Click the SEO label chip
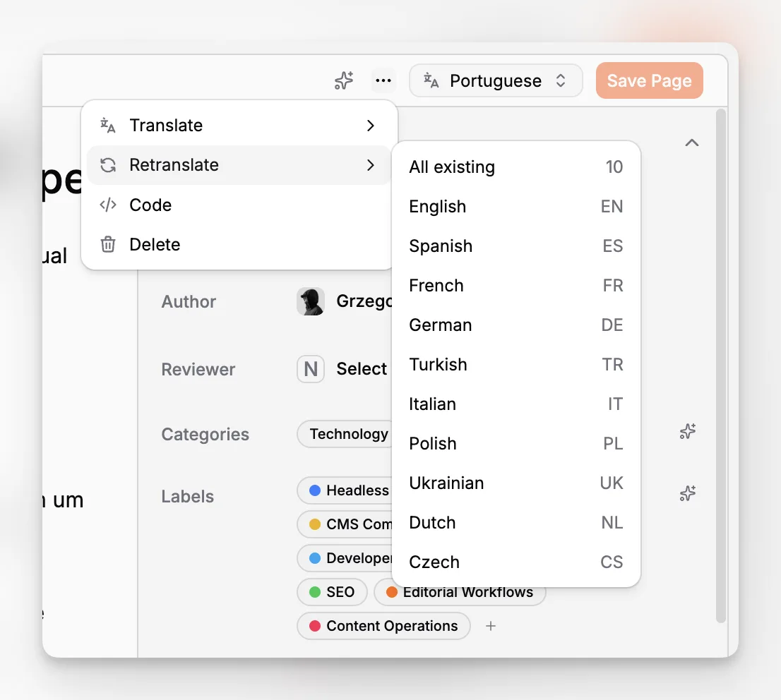The image size is (781, 700). click(x=332, y=592)
